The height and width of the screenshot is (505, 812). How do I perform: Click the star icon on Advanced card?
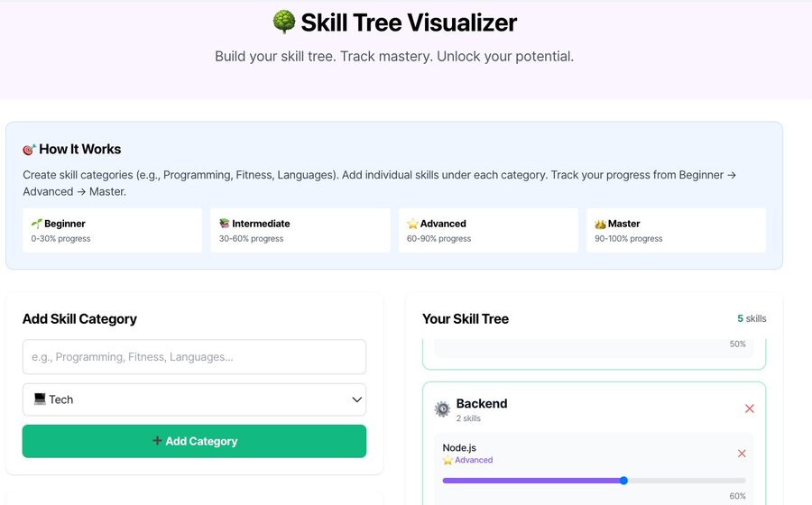412,224
